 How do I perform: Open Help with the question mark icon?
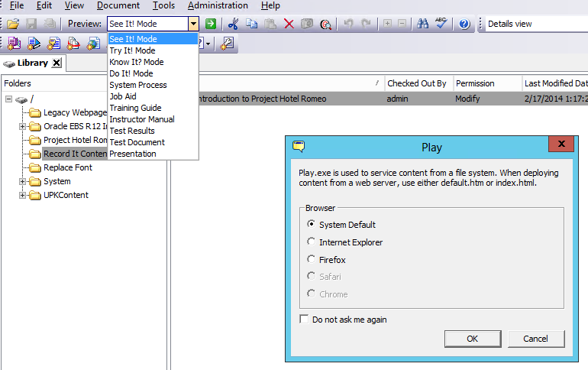tap(464, 24)
